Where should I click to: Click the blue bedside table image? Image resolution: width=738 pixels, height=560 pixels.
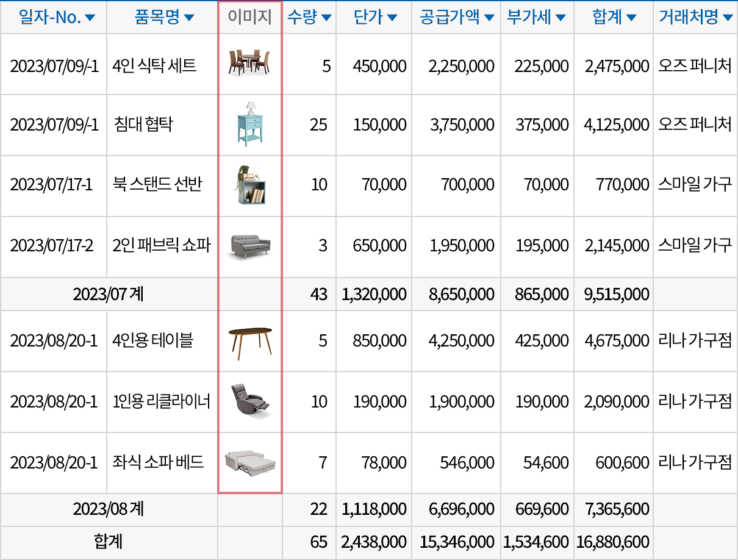pyautogui.click(x=249, y=123)
